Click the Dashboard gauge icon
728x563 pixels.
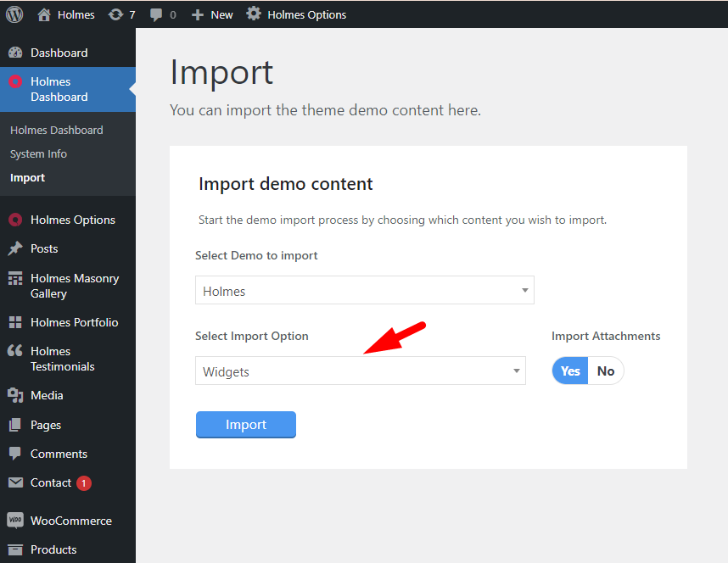pyautogui.click(x=15, y=53)
